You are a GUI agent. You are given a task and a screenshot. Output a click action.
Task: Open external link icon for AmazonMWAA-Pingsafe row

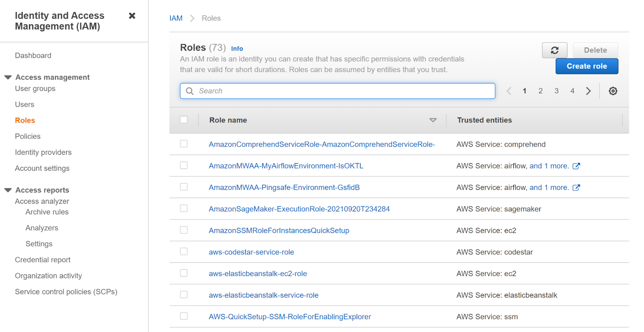576,188
